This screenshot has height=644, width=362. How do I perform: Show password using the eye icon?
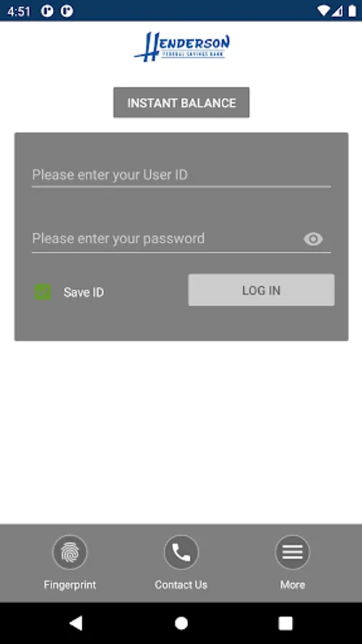click(313, 238)
